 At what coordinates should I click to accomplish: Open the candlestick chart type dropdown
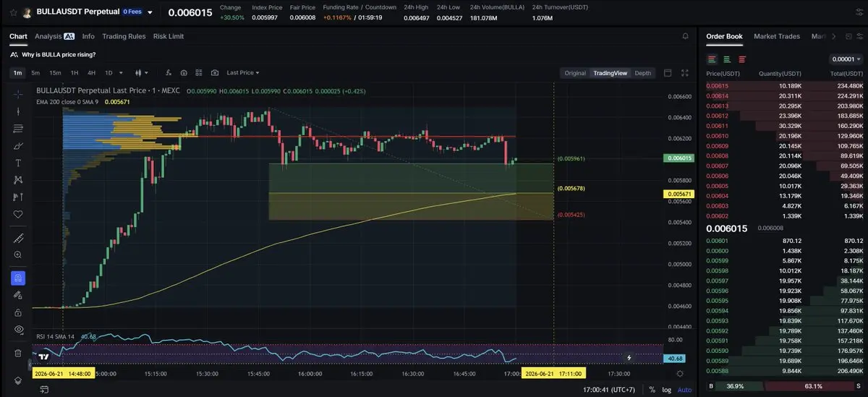click(142, 73)
